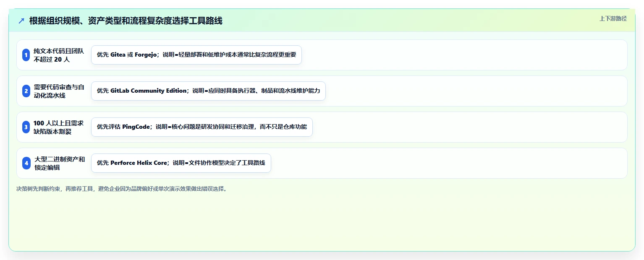Open the 优先 Gitea 或 Forgejo recommendation box
The width and height of the screenshot is (644, 260).
[x=196, y=55]
